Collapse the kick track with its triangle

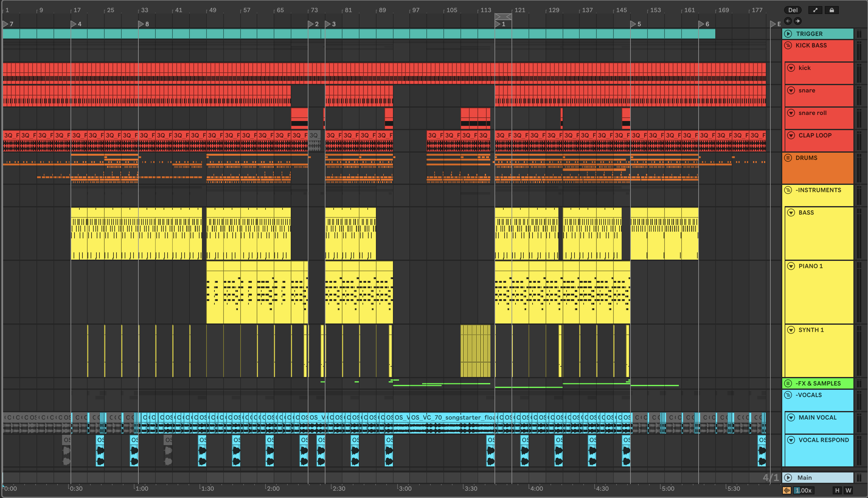791,68
